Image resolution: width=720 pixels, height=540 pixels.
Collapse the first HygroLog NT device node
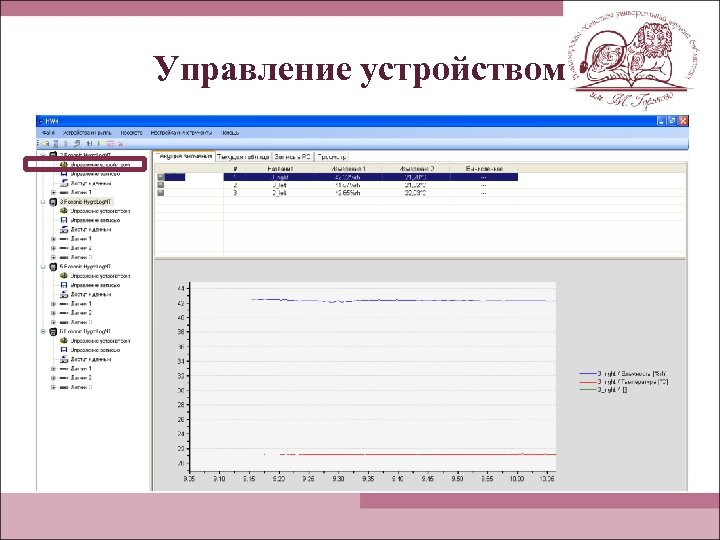click(43, 155)
